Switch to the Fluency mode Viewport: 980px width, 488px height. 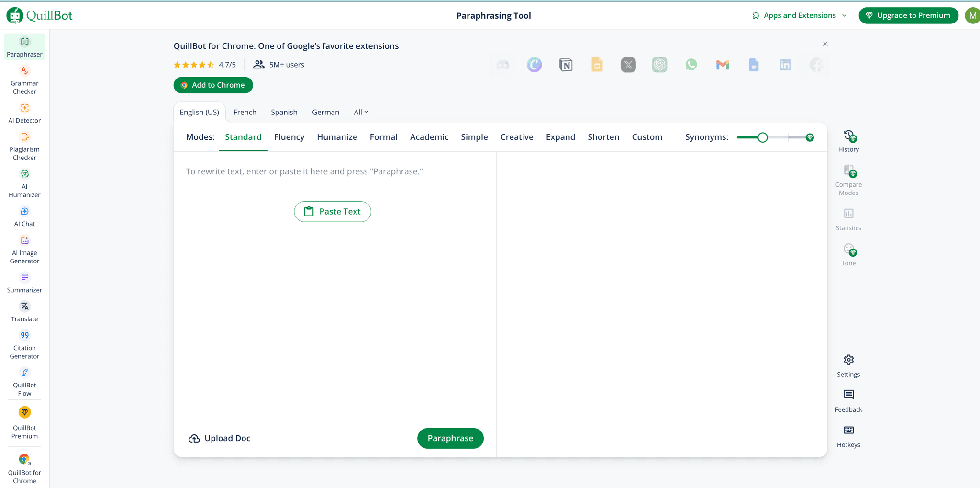click(289, 137)
